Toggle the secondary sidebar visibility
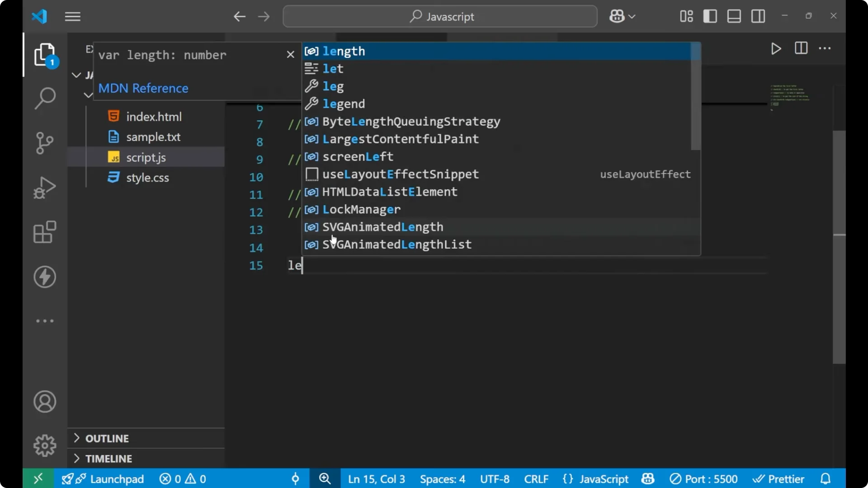 (x=758, y=16)
